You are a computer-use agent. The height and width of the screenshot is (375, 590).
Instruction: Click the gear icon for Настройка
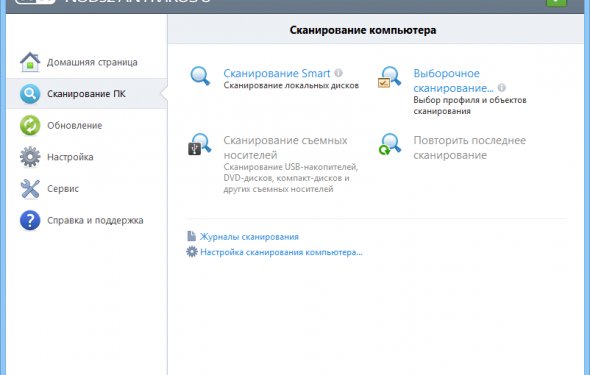point(30,157)
